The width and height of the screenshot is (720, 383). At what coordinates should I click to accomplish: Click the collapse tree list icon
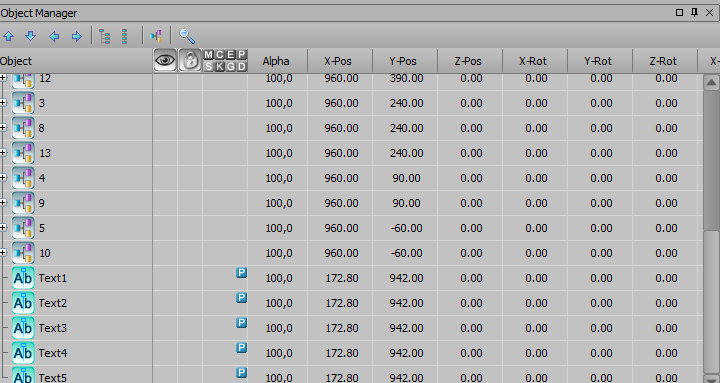tap(125, 36)
